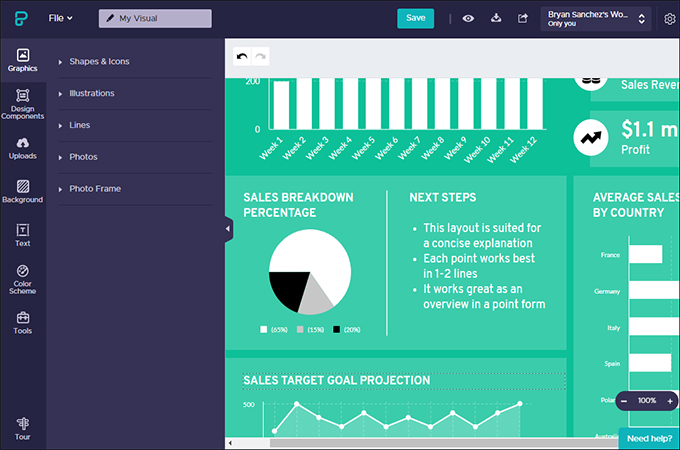This screenshot has width=680, height=450.
Task: Click the scrollbar left arrow
Action: pyautogui.click(x=230, y=443)
